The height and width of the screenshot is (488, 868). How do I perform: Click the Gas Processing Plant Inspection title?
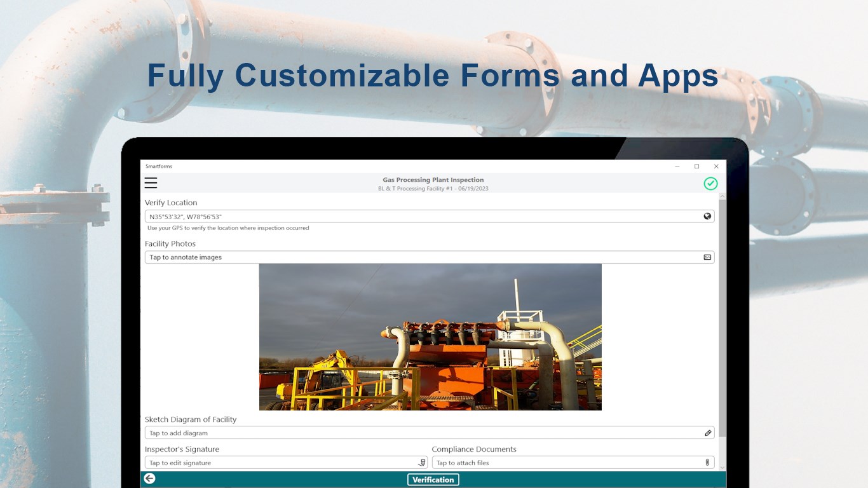tap(433, 180)
